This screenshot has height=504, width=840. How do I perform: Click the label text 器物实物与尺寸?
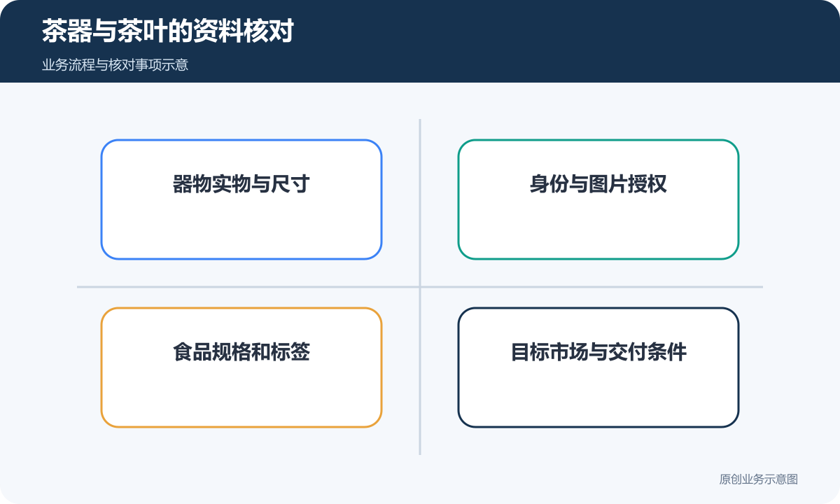pos(241,184)
